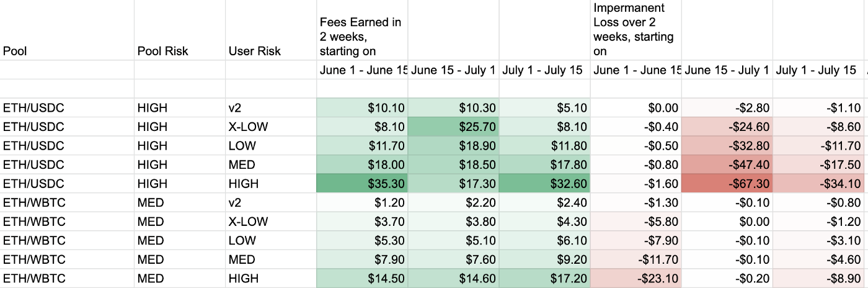Click the $32.60 fees cell
Screen dimensions: 868x288
point(544,184)
